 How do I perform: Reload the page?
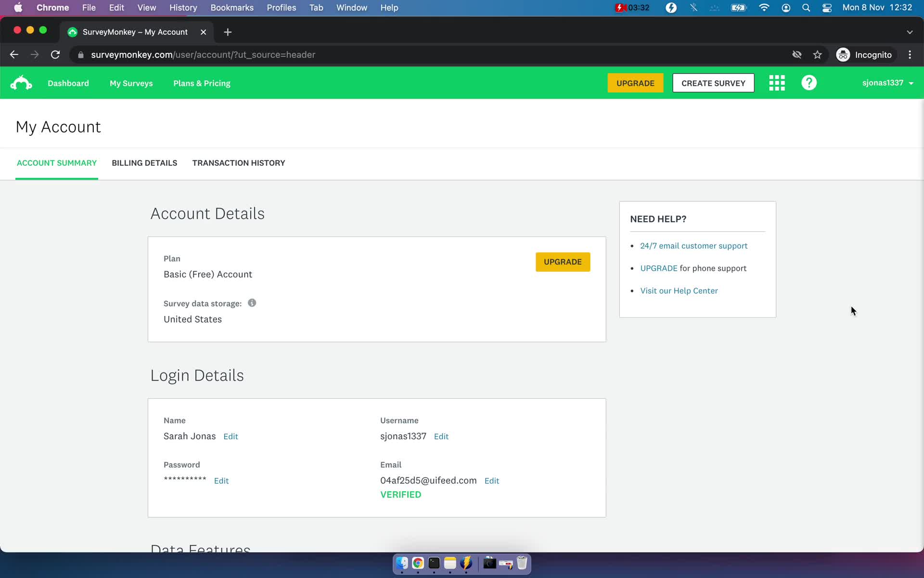[55, 55]
